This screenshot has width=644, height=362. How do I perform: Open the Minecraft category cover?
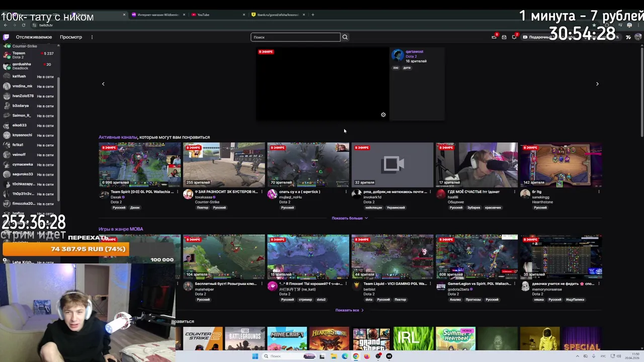(x=287, y=338)
